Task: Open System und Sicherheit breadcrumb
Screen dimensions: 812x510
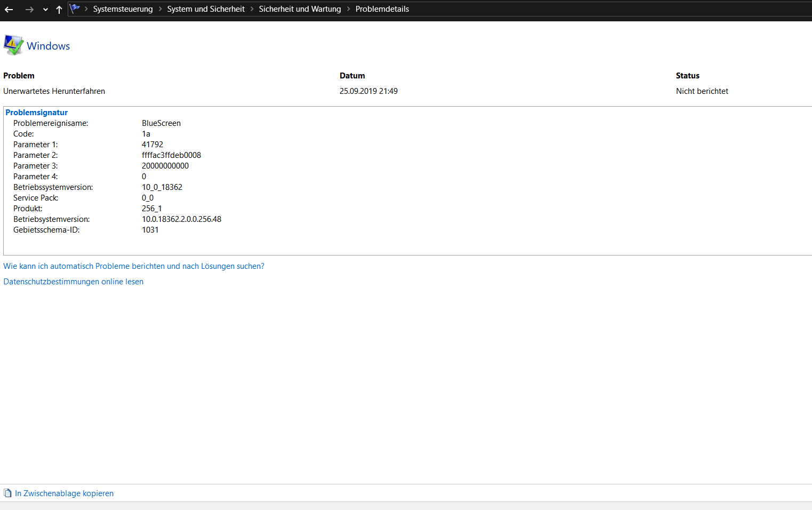Action: [x=206, y=9]
